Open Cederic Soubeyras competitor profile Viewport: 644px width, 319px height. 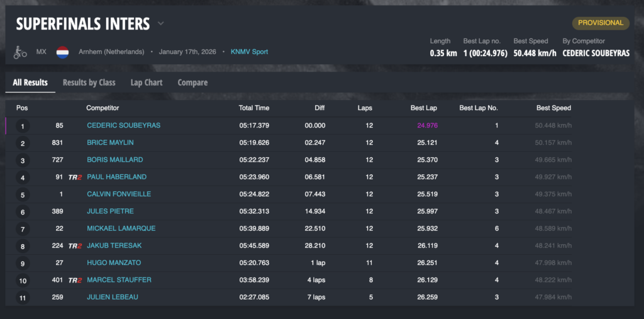click(123, 125)
